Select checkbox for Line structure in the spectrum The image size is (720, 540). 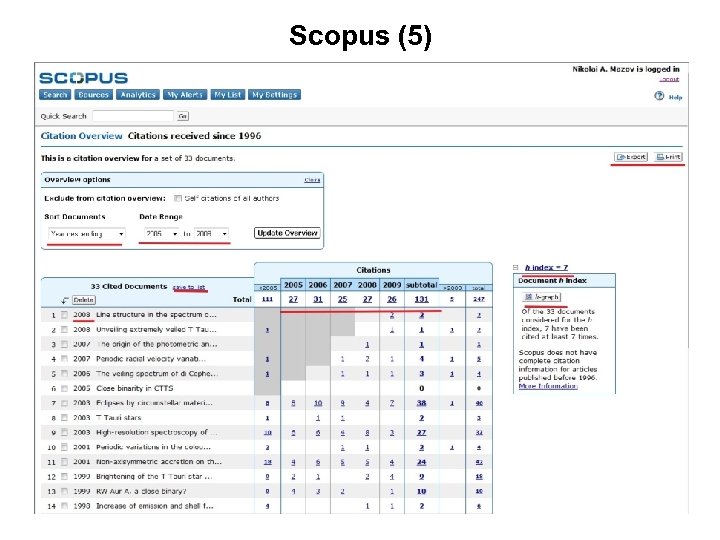pos(64,315)
